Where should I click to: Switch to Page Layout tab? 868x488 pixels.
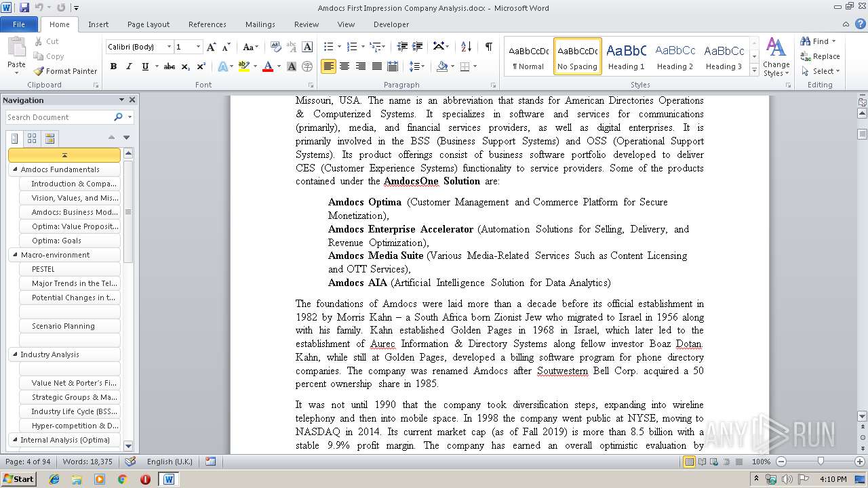[149, 24]
